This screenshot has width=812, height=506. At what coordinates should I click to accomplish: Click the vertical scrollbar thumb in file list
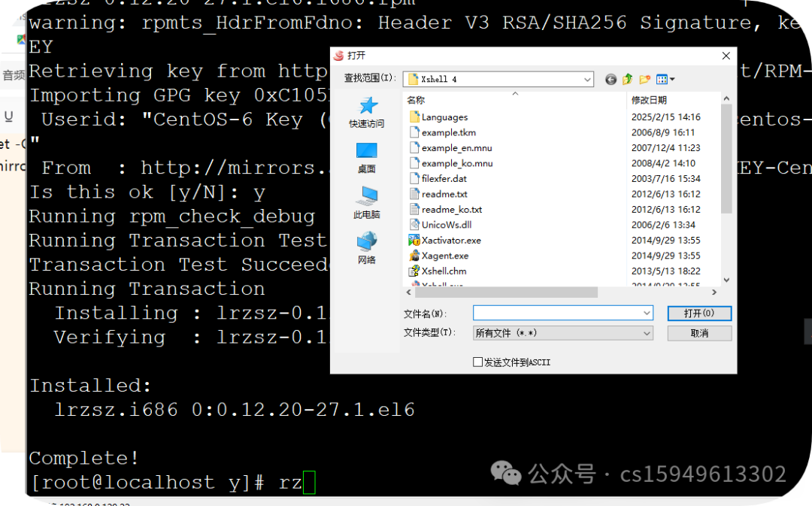(726, 159)
